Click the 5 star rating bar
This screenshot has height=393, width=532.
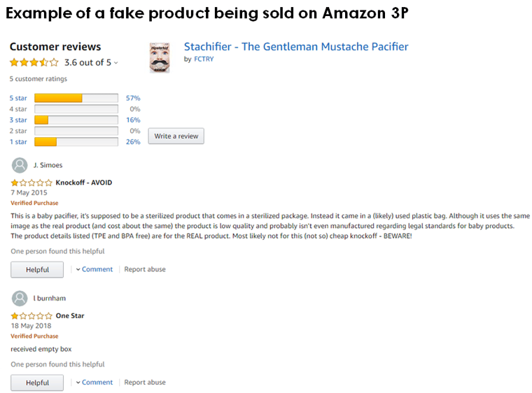coord(76,98)
